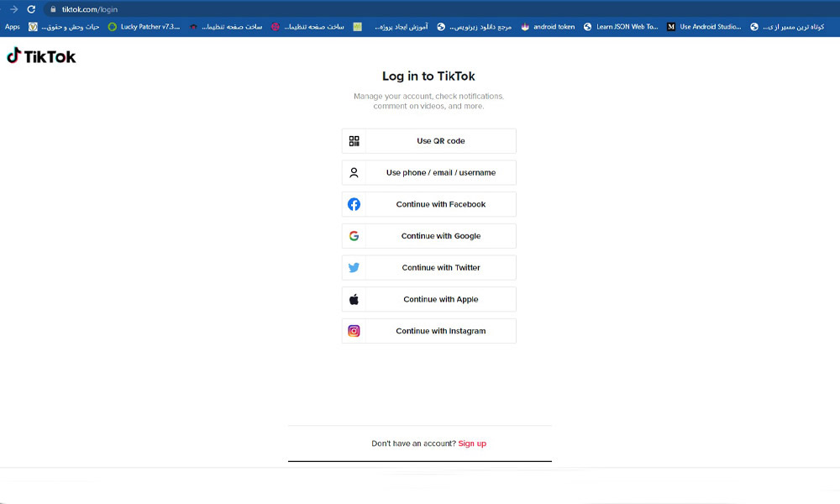
Task: Open the Sign up link
Action: click(472, 444)
